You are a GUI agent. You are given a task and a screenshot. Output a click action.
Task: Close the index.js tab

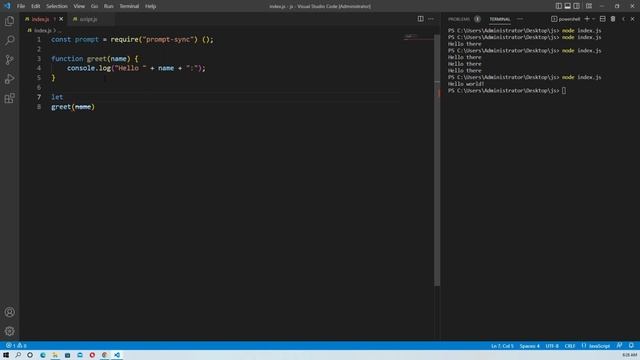(61, 19)
